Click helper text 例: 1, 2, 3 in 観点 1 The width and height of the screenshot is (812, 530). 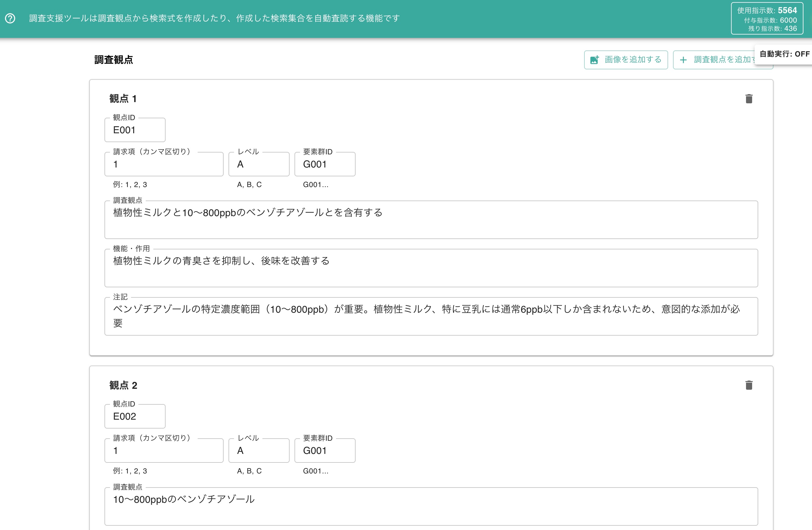130,185
